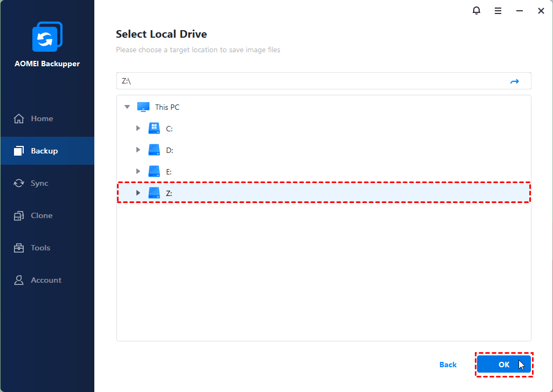This screenshot has height=392, width=553.
Task: Open the notifications bell icon
Action: click(476, 11)
